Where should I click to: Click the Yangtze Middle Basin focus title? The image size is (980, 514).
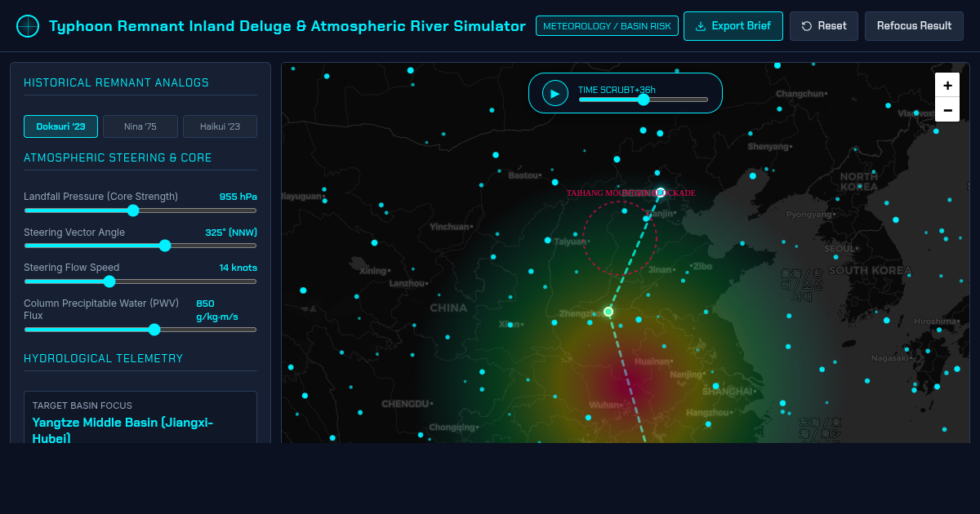point(122,430)
